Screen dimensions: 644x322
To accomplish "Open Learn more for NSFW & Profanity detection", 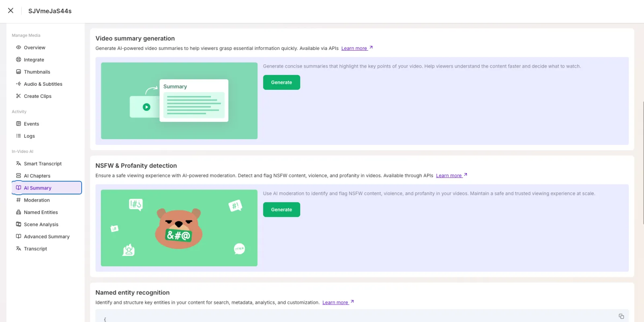I will 452,175.
